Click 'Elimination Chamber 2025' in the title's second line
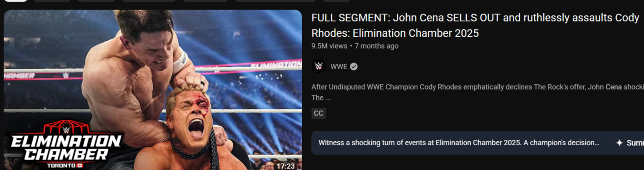 pyautogui.click(x=415, y=33)
